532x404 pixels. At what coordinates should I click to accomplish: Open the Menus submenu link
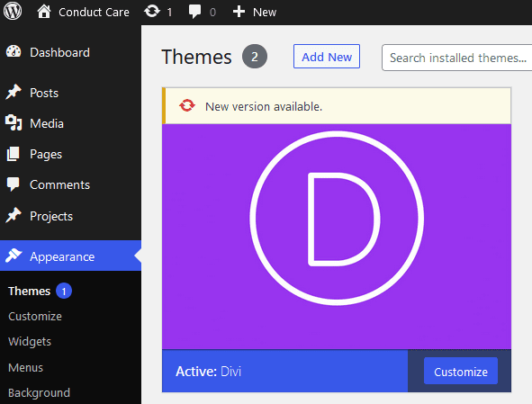click(26, 368)
